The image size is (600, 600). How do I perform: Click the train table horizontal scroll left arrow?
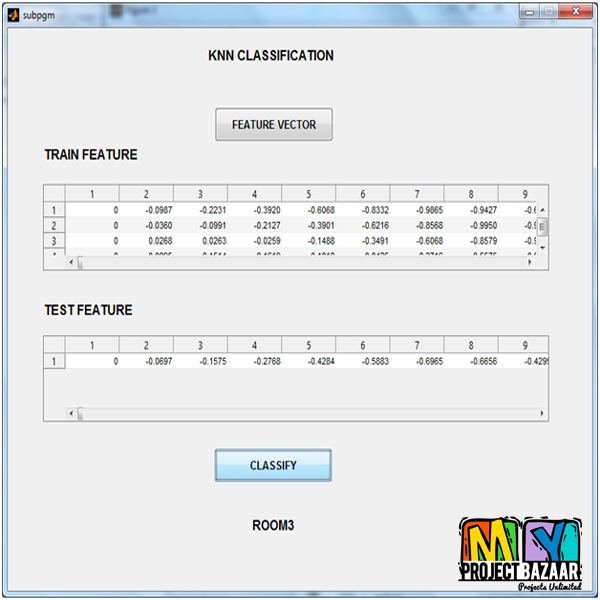coord(72,264)
